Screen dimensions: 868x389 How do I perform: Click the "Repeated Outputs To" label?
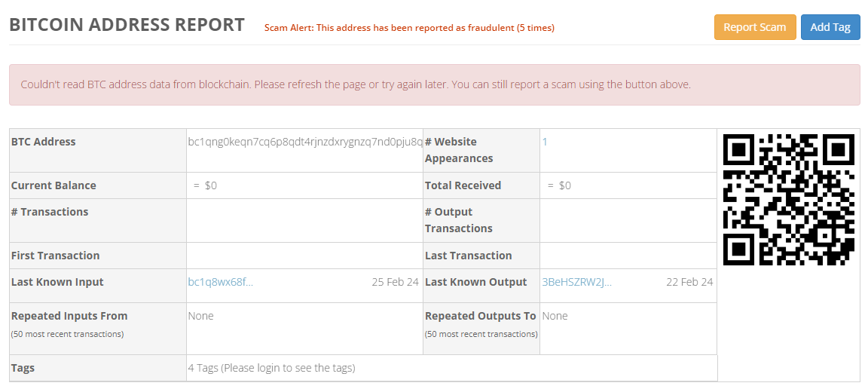point(481,316)
